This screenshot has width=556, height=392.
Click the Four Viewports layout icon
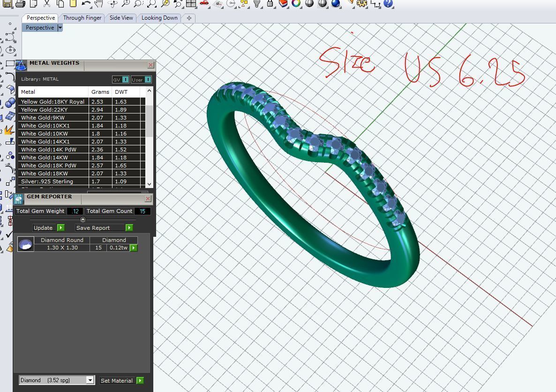click(191, 4)
